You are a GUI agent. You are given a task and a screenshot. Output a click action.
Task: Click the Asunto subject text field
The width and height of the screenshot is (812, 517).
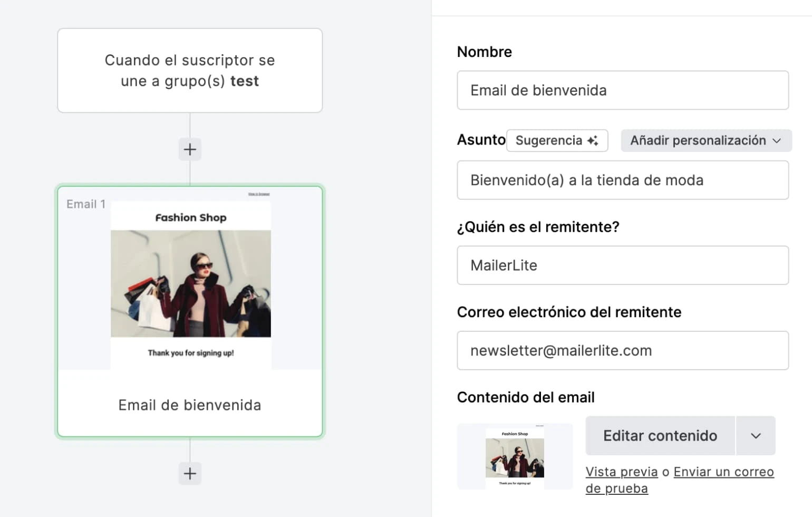[622, 180]
